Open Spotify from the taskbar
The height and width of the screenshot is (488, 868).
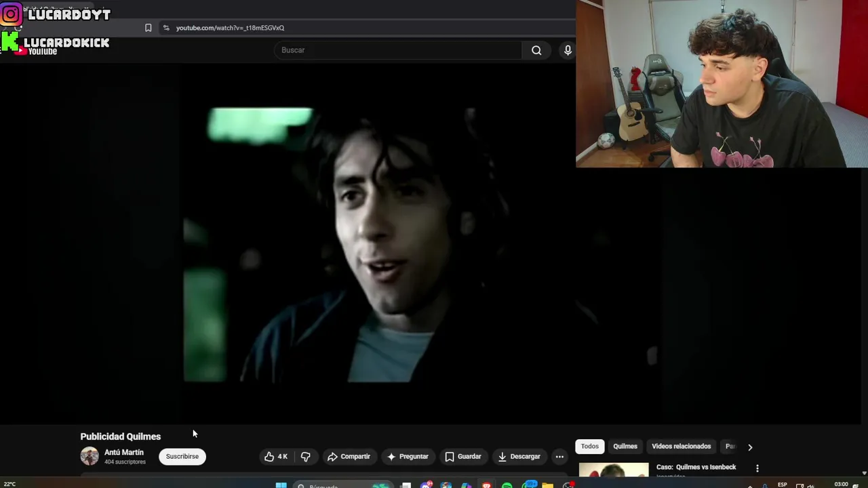click(x=507, y=485)
